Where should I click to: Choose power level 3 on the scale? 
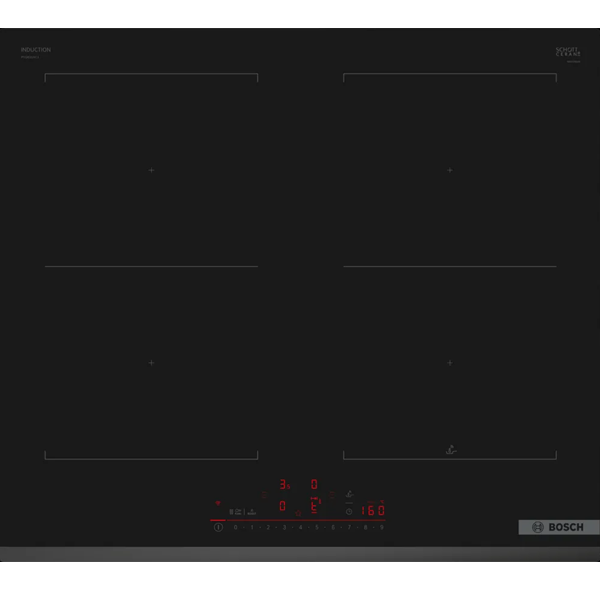[285, 526]
